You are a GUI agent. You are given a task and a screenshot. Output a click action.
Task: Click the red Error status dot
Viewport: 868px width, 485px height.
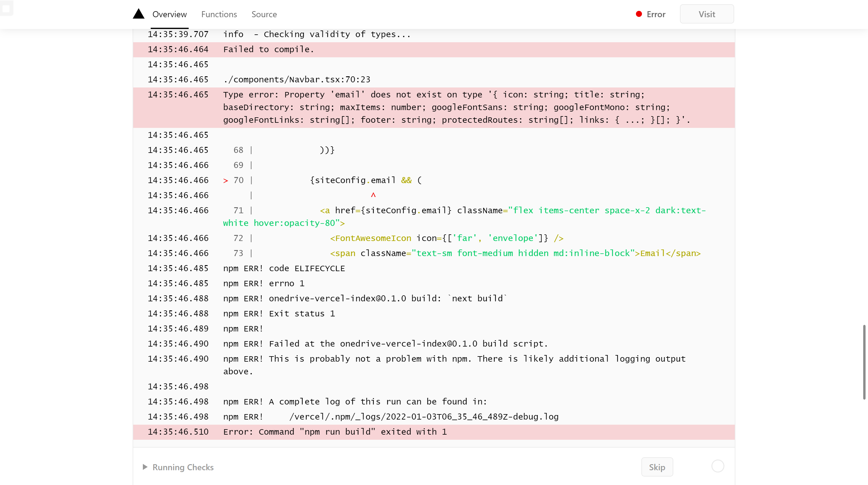[639, 14]
